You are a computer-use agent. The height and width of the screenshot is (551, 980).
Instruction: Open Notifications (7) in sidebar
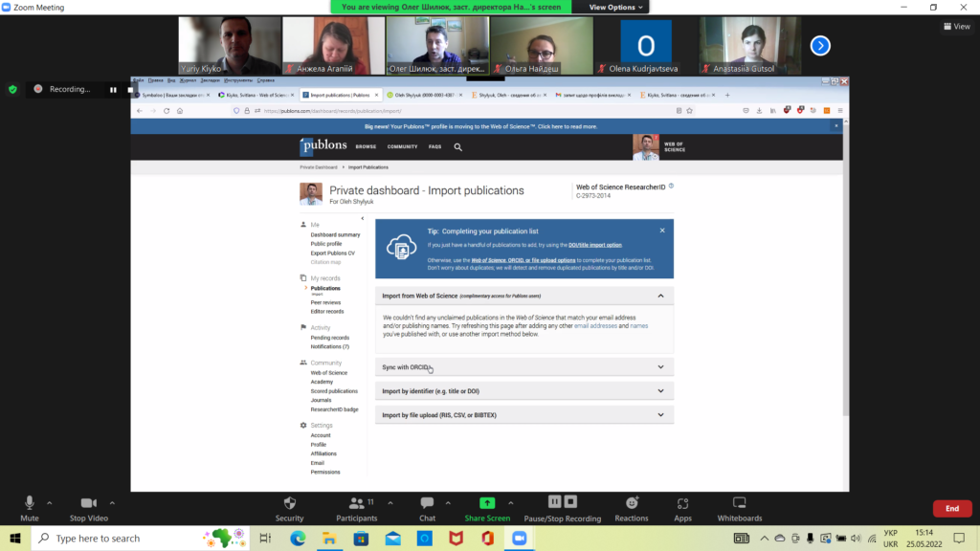coord(330,346)
